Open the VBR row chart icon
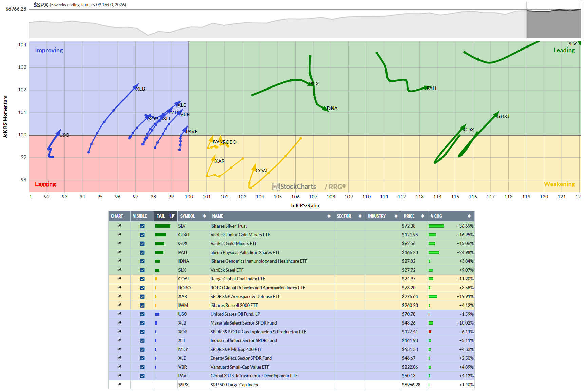This screenshot has height=392, width=585. click(x=119, y=367)
